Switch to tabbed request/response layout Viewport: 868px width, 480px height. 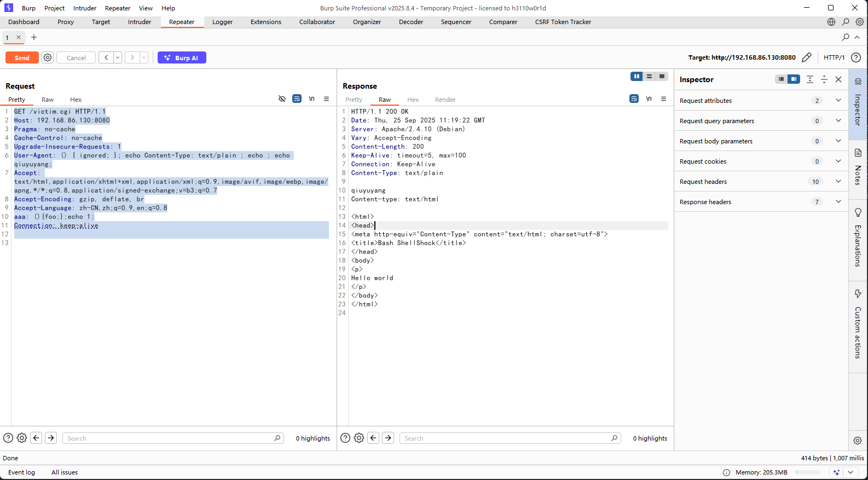coord(662,77)
